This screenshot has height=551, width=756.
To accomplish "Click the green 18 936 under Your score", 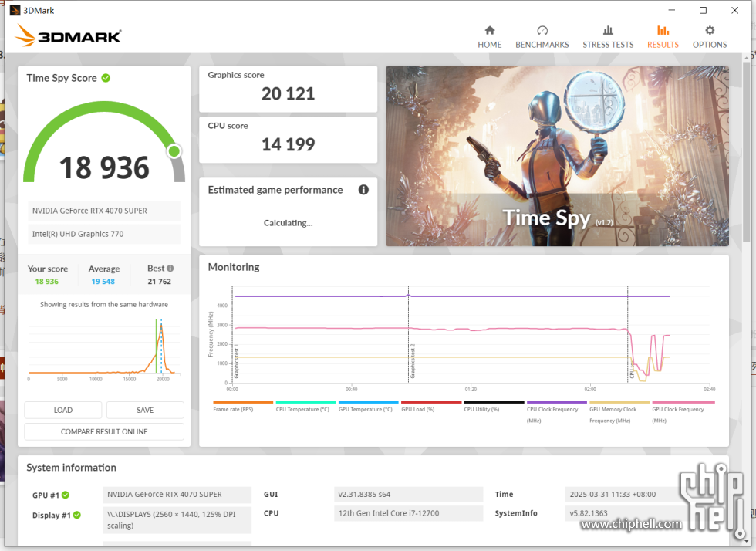I will click(x=47, y=282).
